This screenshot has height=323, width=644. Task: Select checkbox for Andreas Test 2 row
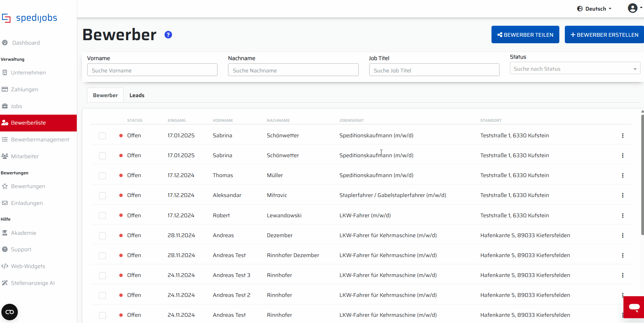(102, 296)
